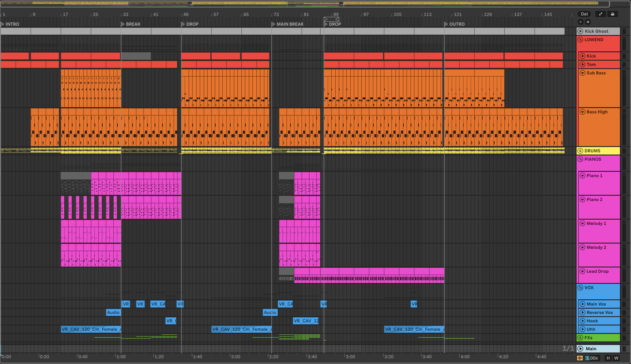This screenshot has height=364, width=631.
Task: Toggle the orange waveform button
Action: coord(580,358)
